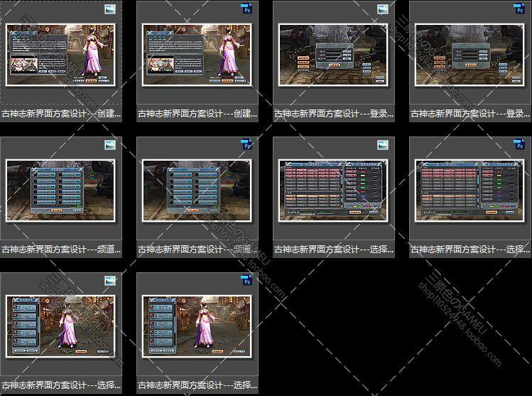Select the red server-grid 选择 preview of image file
The image size is (532, 396).
coord(334,191)
